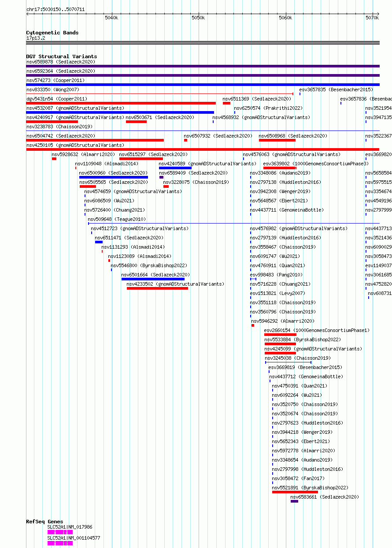The width and height of the screenshot is (392, 548).
Task: Select nsv5521891 (ByrskaBishop2022) label
Action: [310, 488]
